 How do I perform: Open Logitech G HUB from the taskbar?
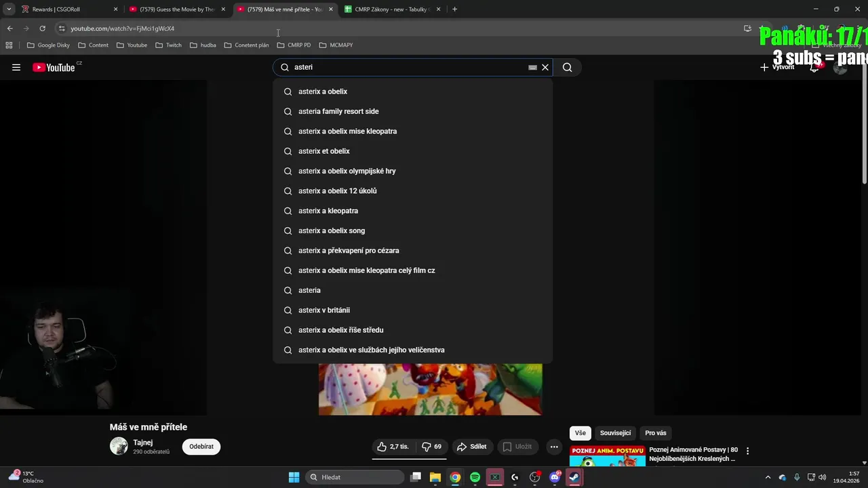coord(515,477)
